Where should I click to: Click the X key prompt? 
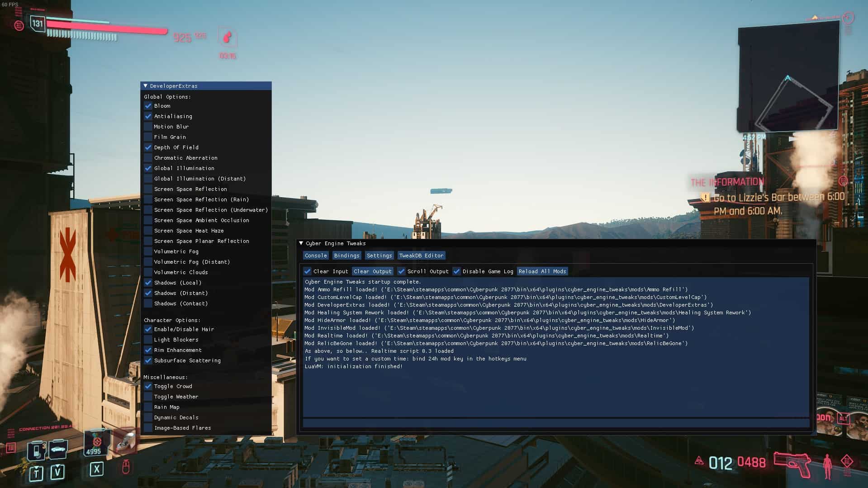click(96, 469)
